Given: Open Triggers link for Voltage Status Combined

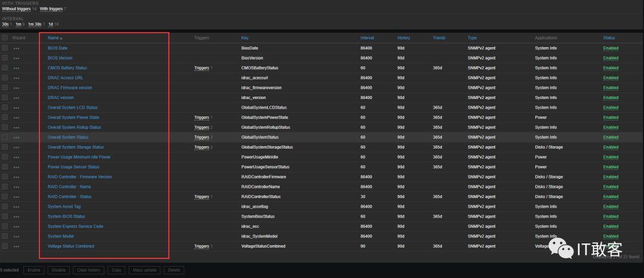Looking at the screenshot, I should pos(202,246).
